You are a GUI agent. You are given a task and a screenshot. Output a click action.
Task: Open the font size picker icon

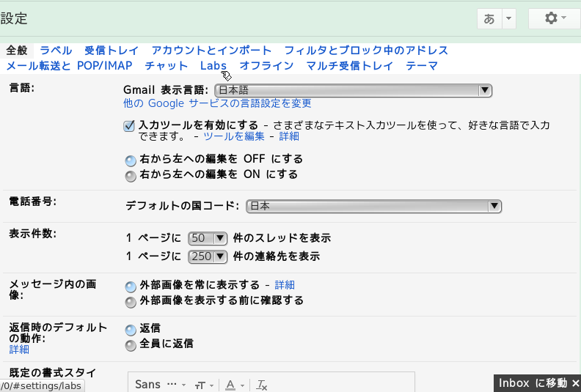point(203,385)
